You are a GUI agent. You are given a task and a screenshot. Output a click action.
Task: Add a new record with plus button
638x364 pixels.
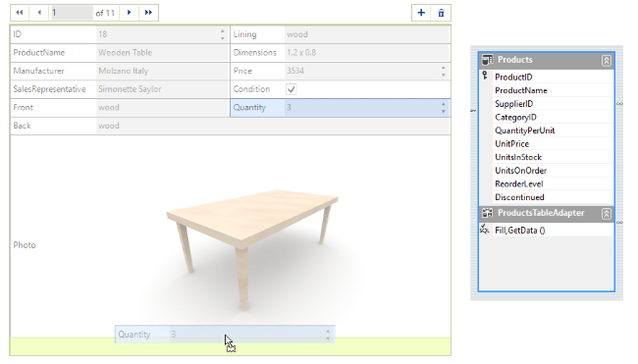pyautogui.click(x=421, y=13)
